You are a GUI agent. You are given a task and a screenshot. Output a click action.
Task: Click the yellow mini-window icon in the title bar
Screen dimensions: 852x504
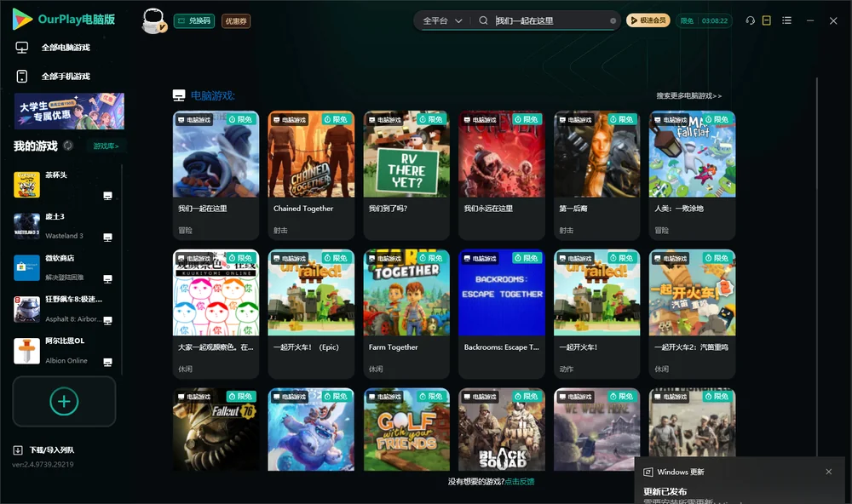coord(766,20)
